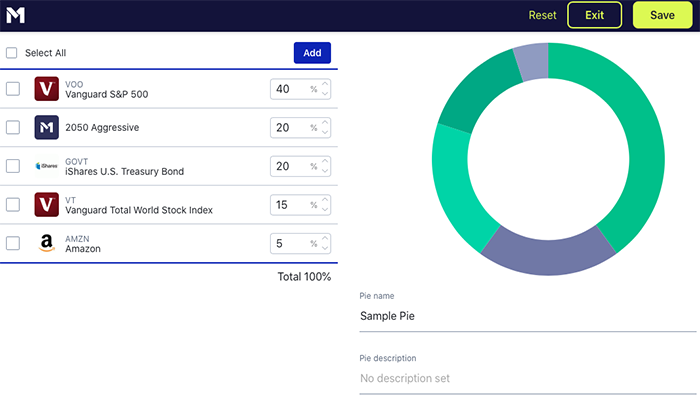Check the Vanguard Total World Stock checkbox
Screen dimensions: 700x416
[13, 204]
